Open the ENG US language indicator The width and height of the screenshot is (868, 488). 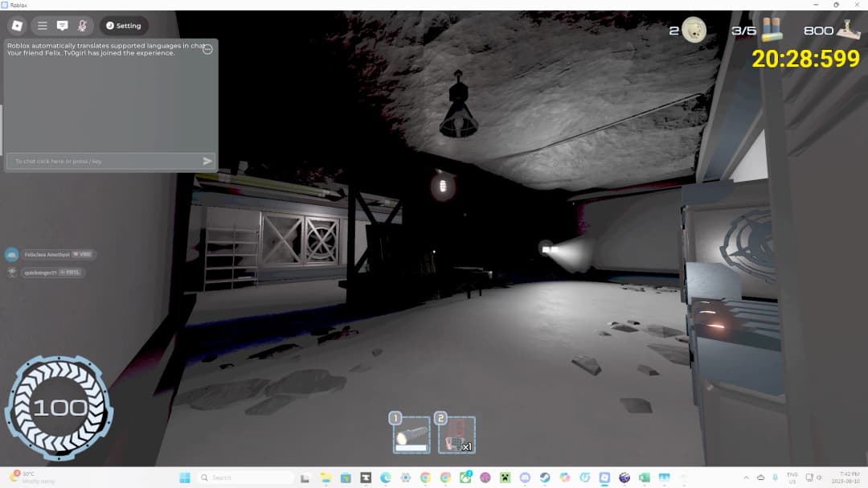[x=792, y=478]
